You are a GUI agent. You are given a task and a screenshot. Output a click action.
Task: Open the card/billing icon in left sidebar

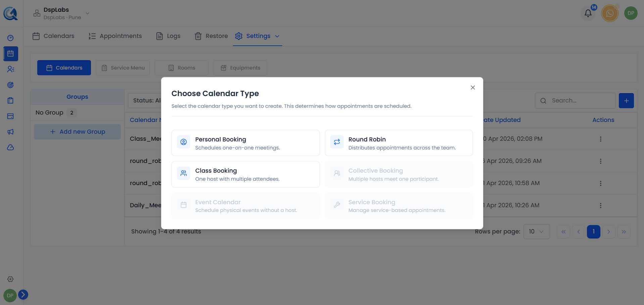10,116
